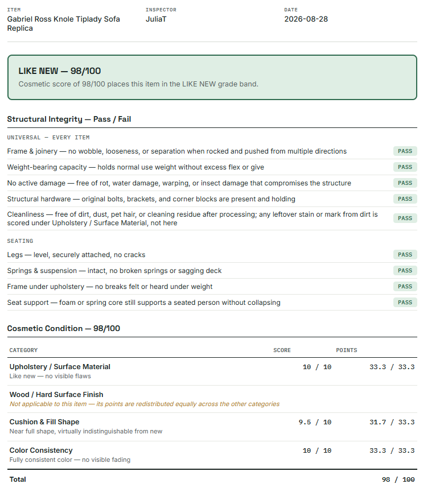This screenshot has width=448, height=492.
Task: Select the date 2026-08-28
Action: pos(306,19)
